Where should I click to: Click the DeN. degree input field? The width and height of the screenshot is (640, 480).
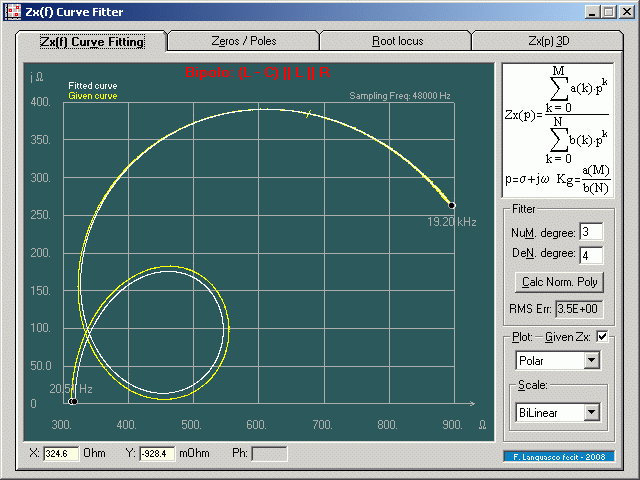click(591, 256)
